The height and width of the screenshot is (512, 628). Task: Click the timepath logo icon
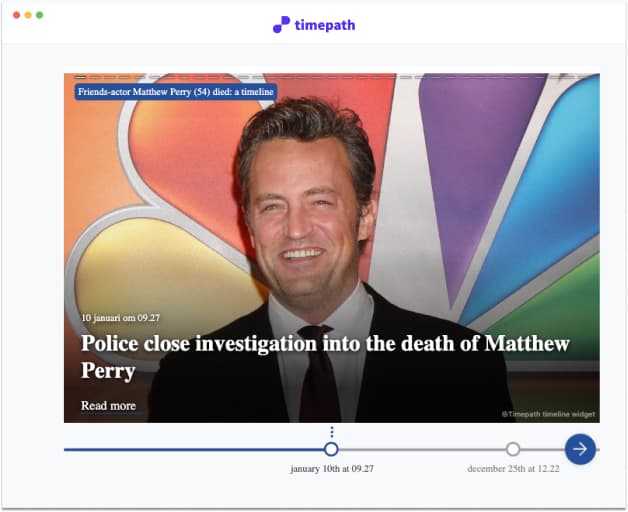point(281,25)
